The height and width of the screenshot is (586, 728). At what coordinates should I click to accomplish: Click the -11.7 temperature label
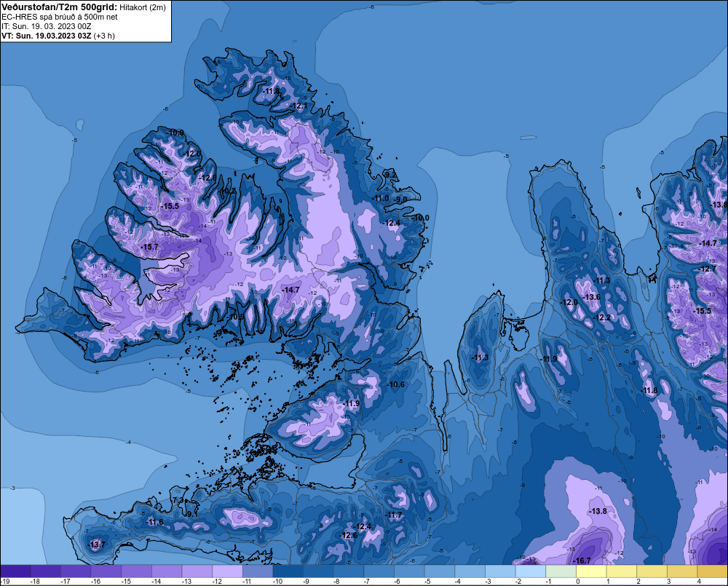point(394,515)
